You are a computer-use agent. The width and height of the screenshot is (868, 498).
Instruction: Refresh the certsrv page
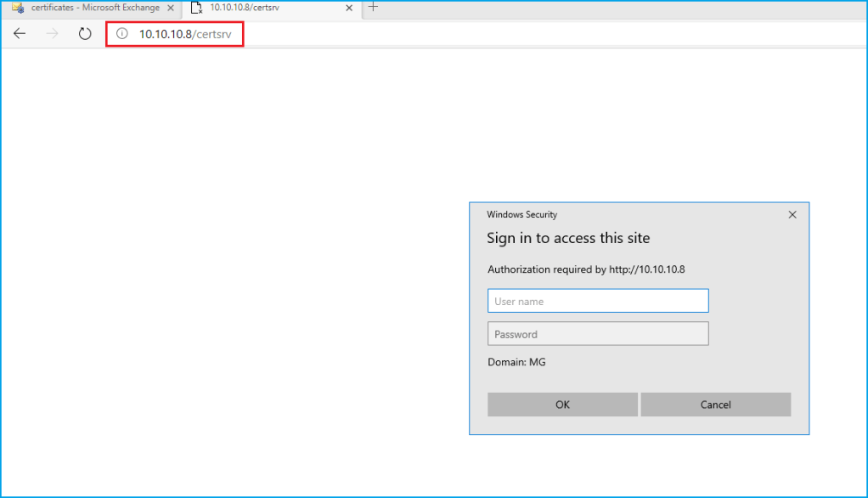click(84, 34)
